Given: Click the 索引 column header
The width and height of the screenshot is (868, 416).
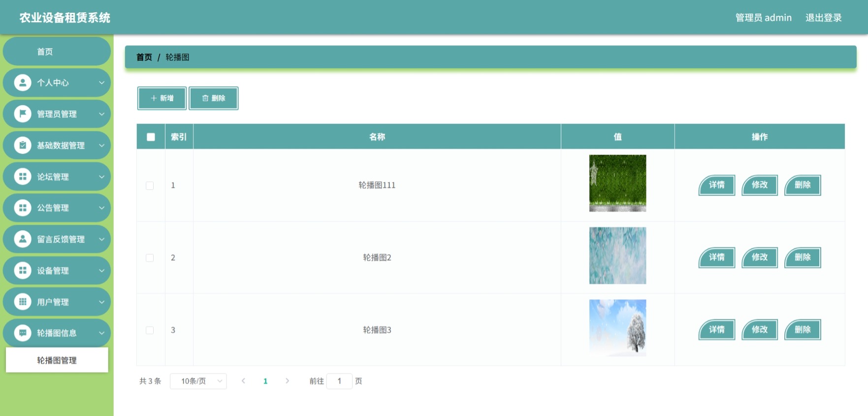Looking at the screenshot, I should click(x=179, y=137).
